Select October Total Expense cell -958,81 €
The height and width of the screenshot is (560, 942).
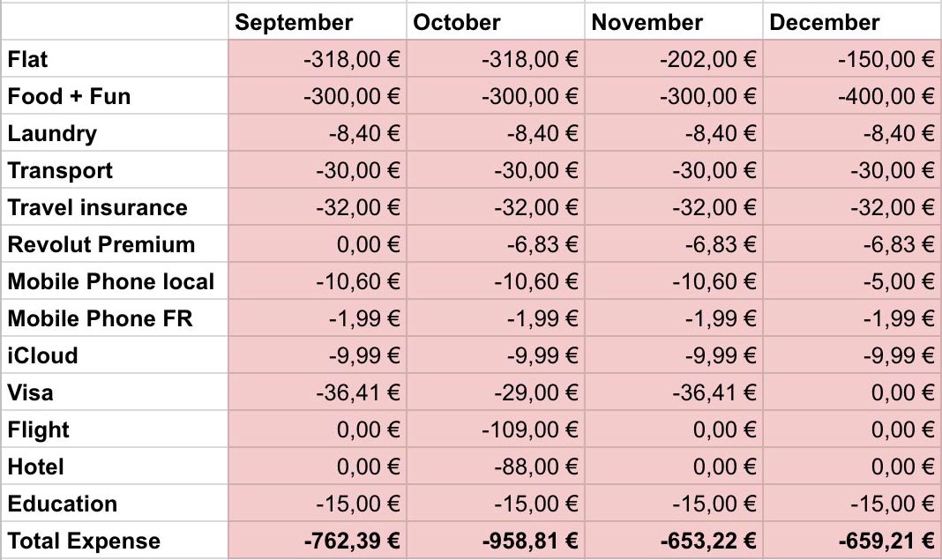pyautogui.click(x=495, y=541)
